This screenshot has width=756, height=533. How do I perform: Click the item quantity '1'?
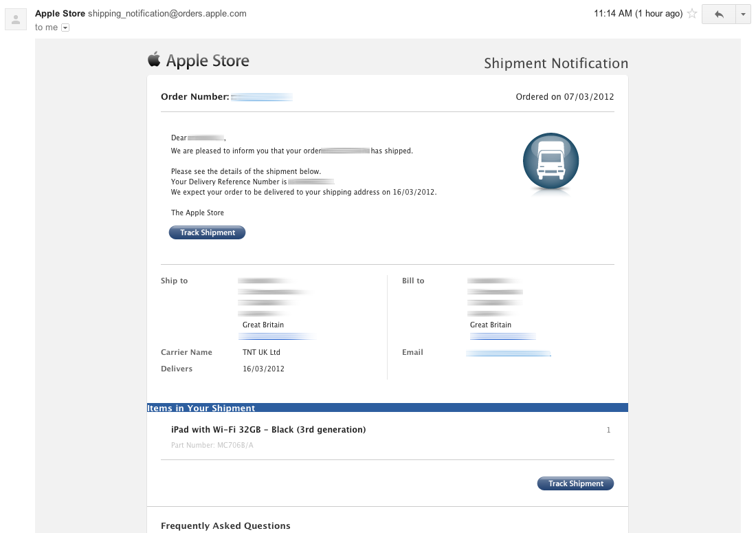[608, 430]
